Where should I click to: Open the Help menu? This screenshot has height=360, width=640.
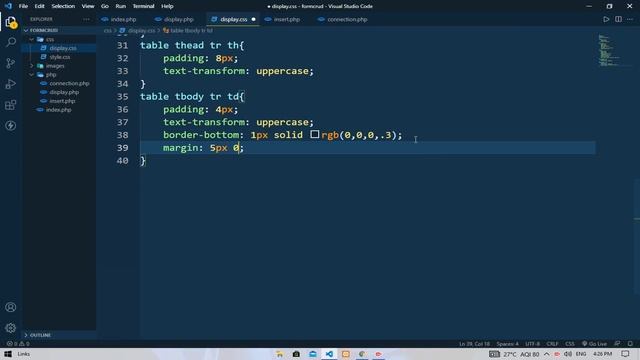point(167,6)
